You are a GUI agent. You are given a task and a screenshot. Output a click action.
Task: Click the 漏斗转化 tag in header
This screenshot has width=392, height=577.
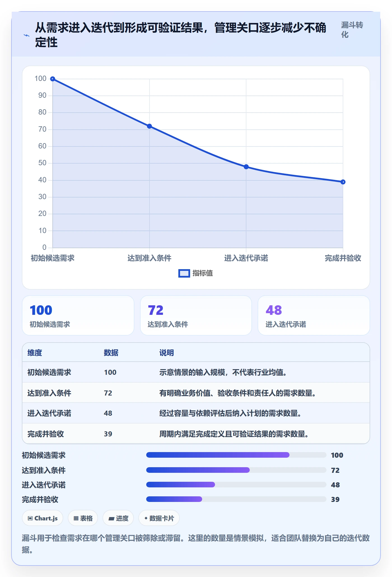click(x=352, y=30)
